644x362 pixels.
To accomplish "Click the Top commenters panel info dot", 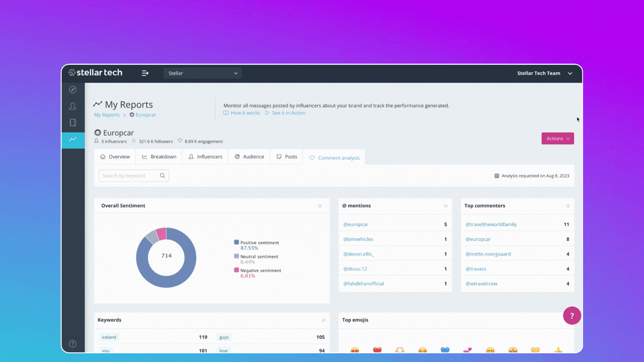I will click(568, 206).
